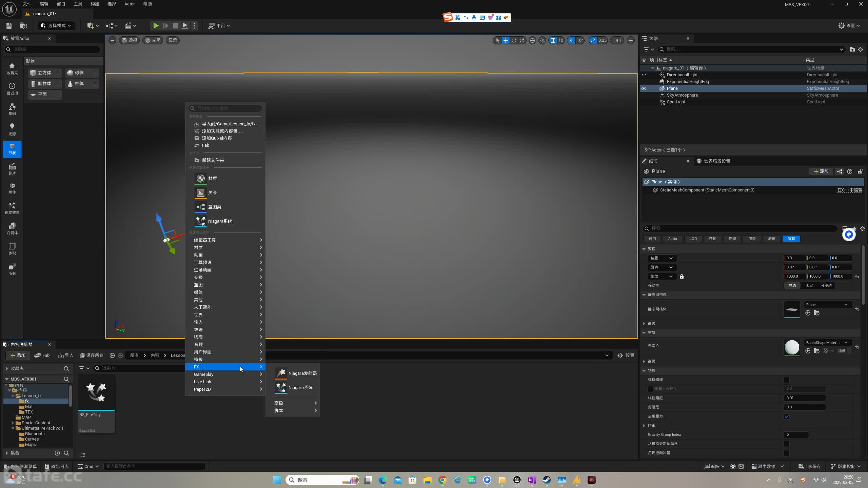
Task: Open the Visual Effects category icon
Action: tap(12, 208)
